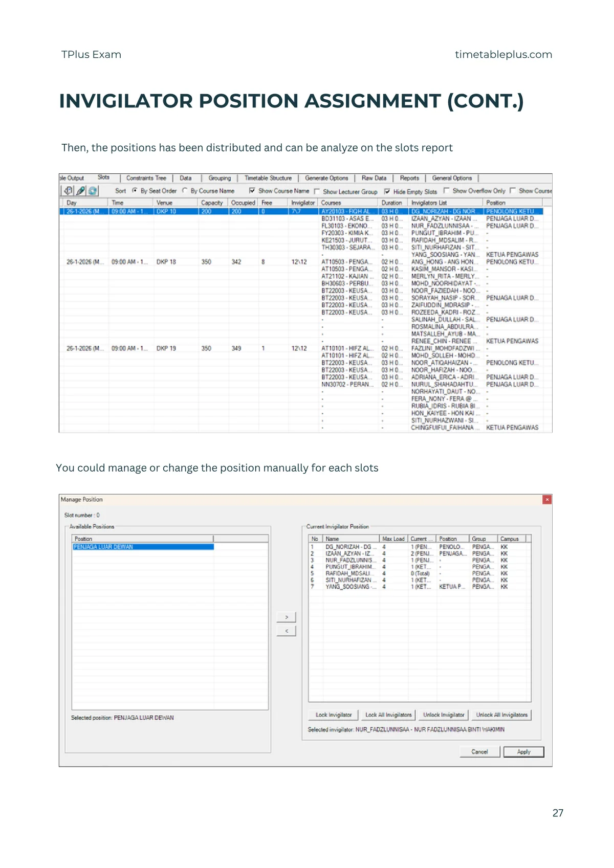This screenshot has width=614, height=868.
Task: Toggle Hide Empty Slots checkbox
Action: point(387,191)
